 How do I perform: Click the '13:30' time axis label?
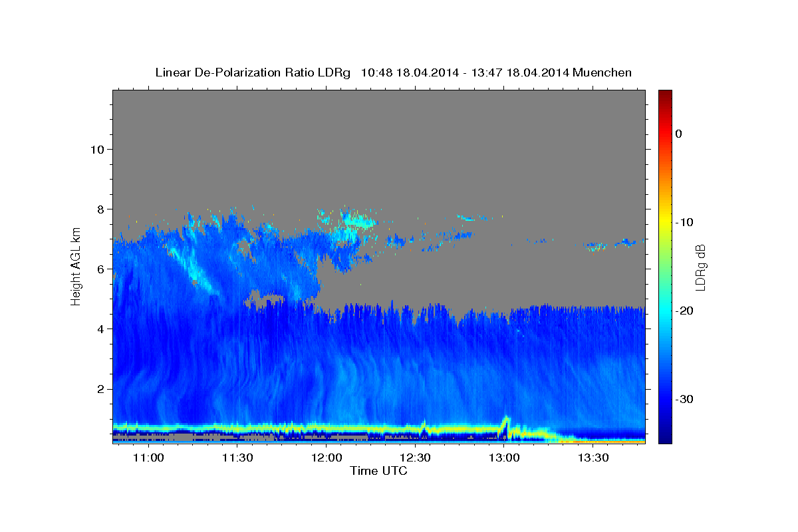[x=594, y=458]
